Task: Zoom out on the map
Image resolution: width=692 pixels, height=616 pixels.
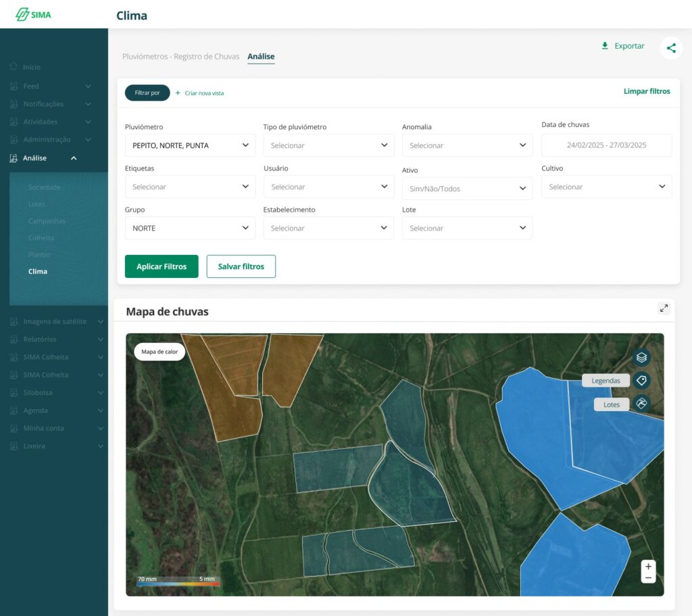Action: 648,577
